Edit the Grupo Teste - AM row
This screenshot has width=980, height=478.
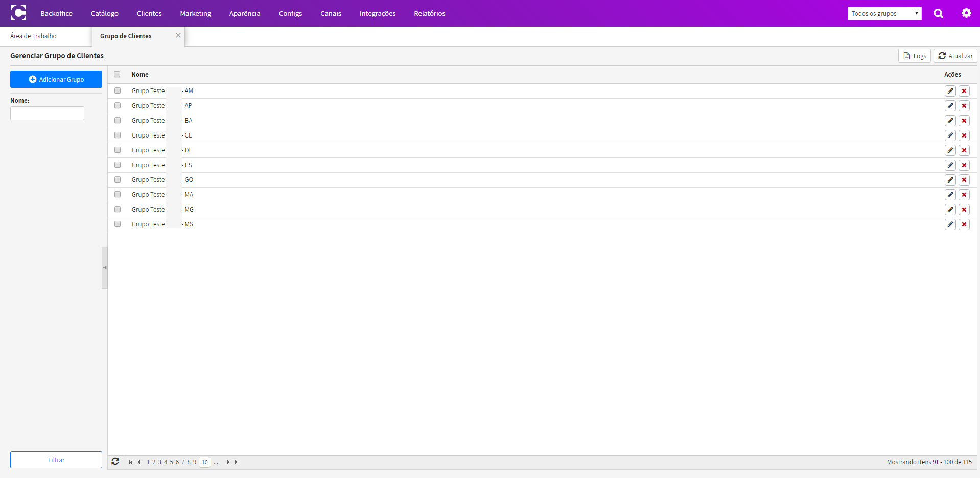click(x=950, y=91)
